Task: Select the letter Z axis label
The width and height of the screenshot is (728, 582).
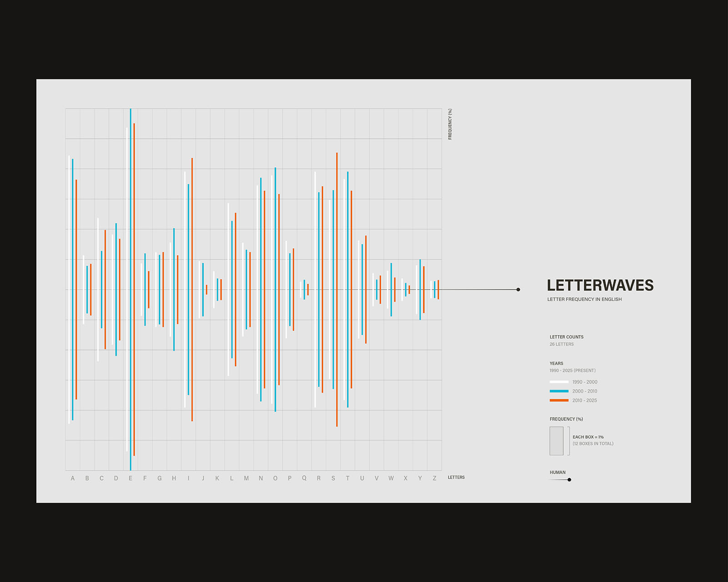Action: coord(435,478)
